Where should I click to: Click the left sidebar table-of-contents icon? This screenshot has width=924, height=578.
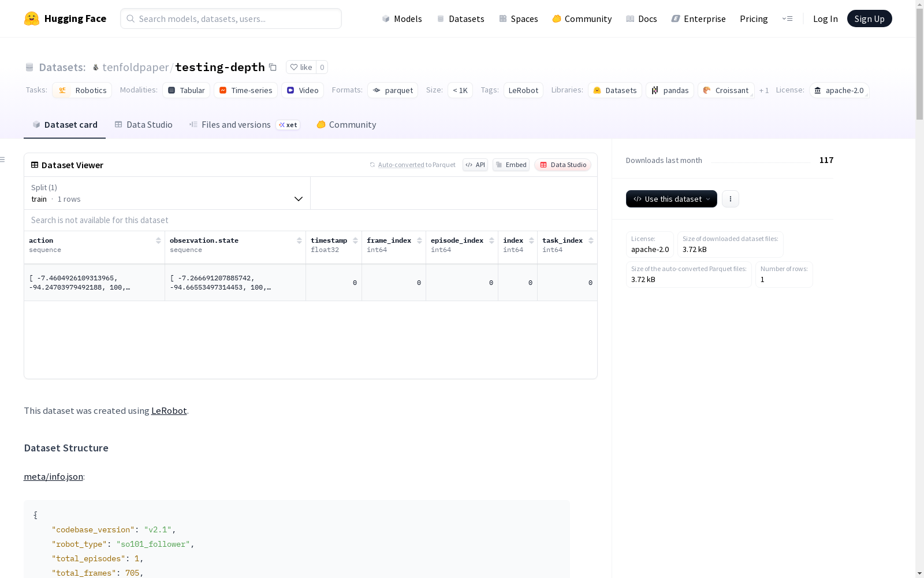3,160
